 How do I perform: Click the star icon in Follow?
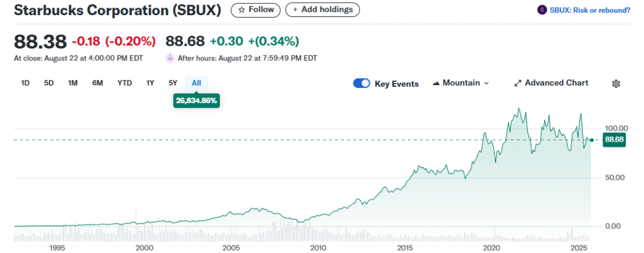click(241, 10)
